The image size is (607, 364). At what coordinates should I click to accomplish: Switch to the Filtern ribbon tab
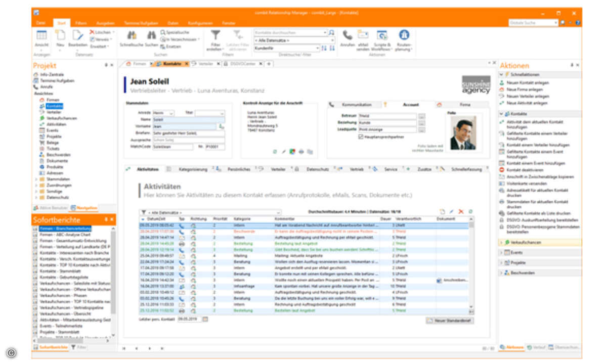[x=80, y=23]
